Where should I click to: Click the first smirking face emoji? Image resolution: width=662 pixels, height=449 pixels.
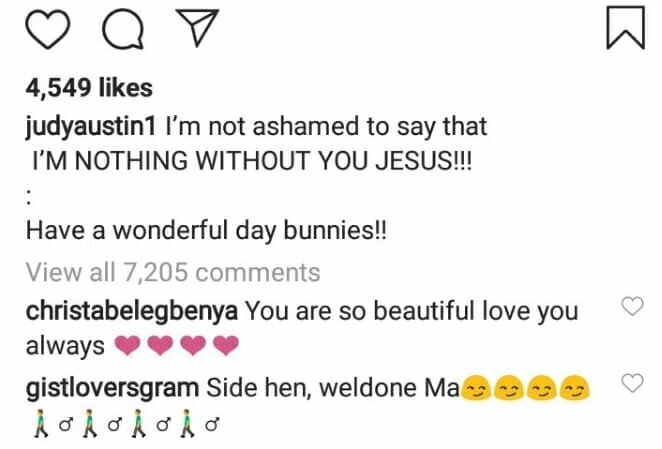pos(476,387)
